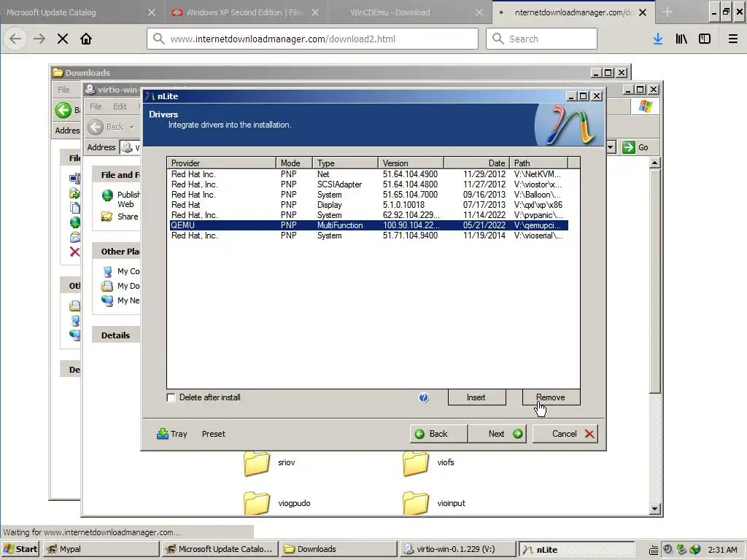Click the Insert button in nLite
Viewport: 747px width, 560px height.
point(476,397)
